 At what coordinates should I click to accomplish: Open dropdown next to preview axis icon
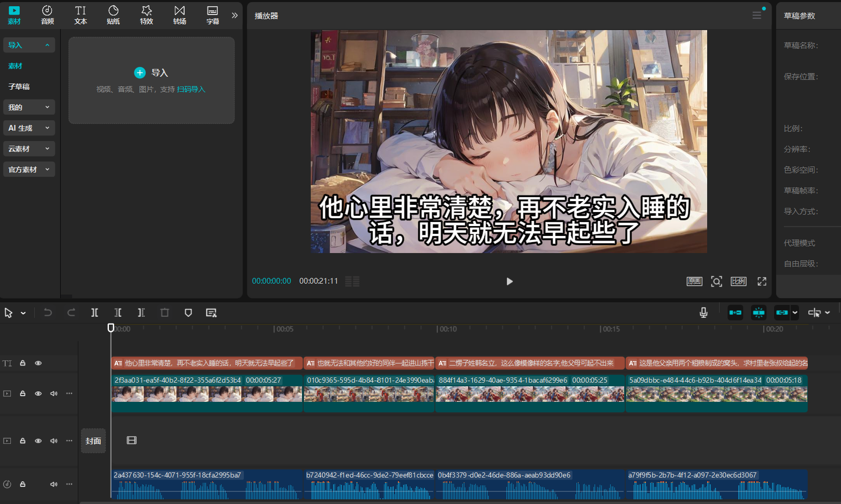coord(828,312)
